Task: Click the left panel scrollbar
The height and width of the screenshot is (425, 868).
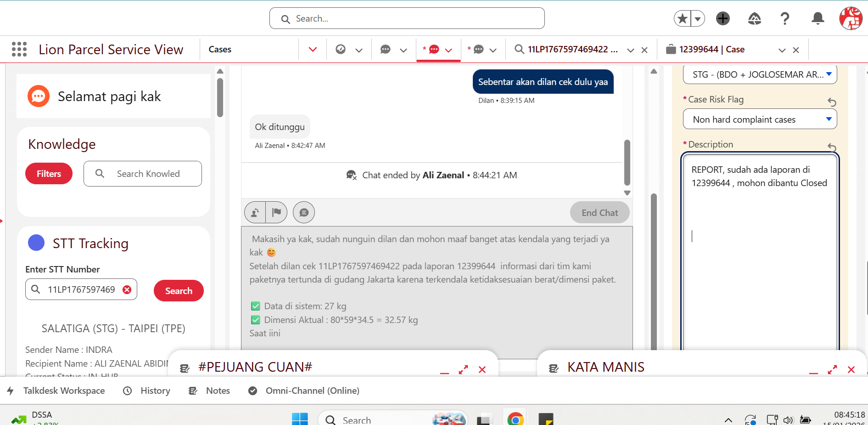Action: [220, 97]
